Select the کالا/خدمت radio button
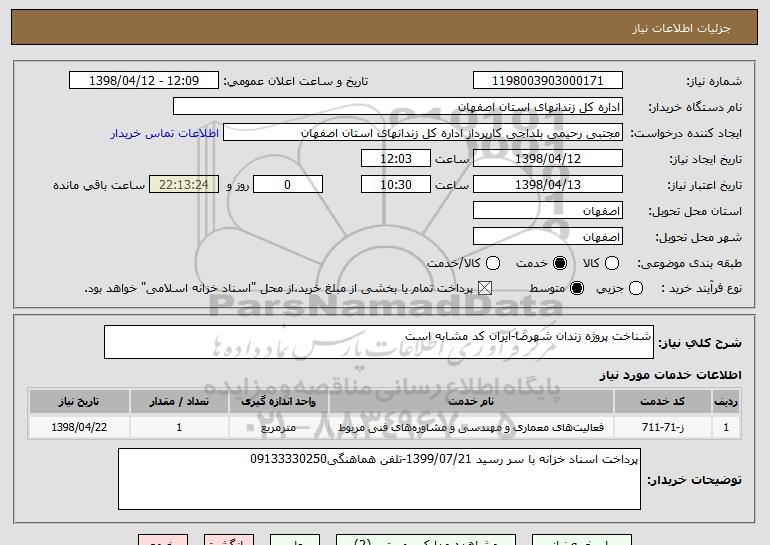 point(493,263)
